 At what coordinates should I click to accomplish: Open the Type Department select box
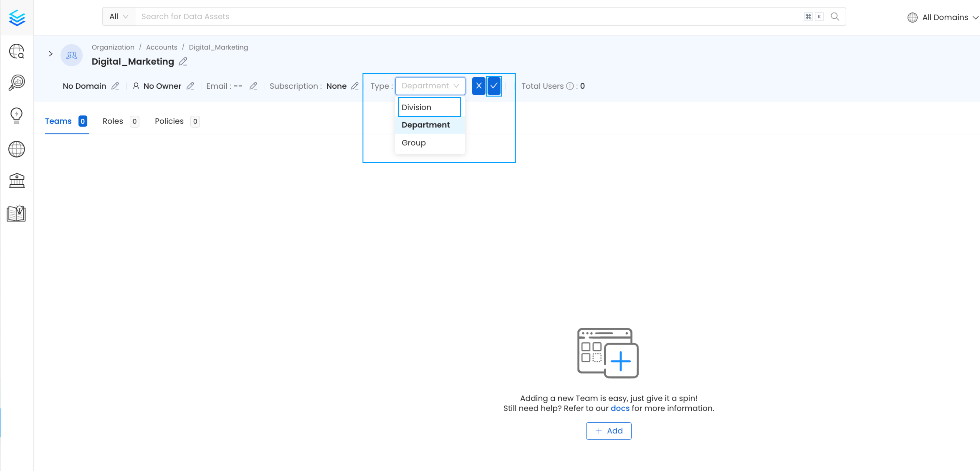[x=430, y=86]
